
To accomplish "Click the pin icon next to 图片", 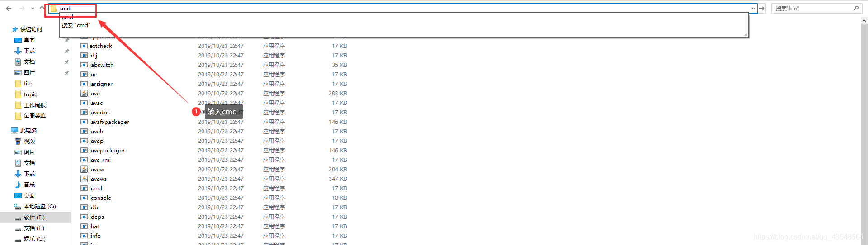I will [x=67, y=73].
